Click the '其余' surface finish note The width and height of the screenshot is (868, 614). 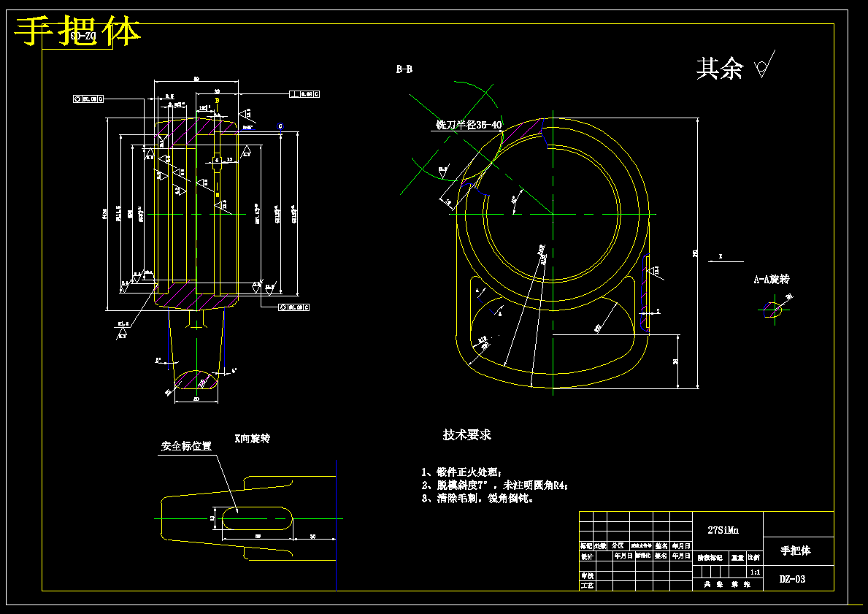pyautogui.click(x=720, y=68)
